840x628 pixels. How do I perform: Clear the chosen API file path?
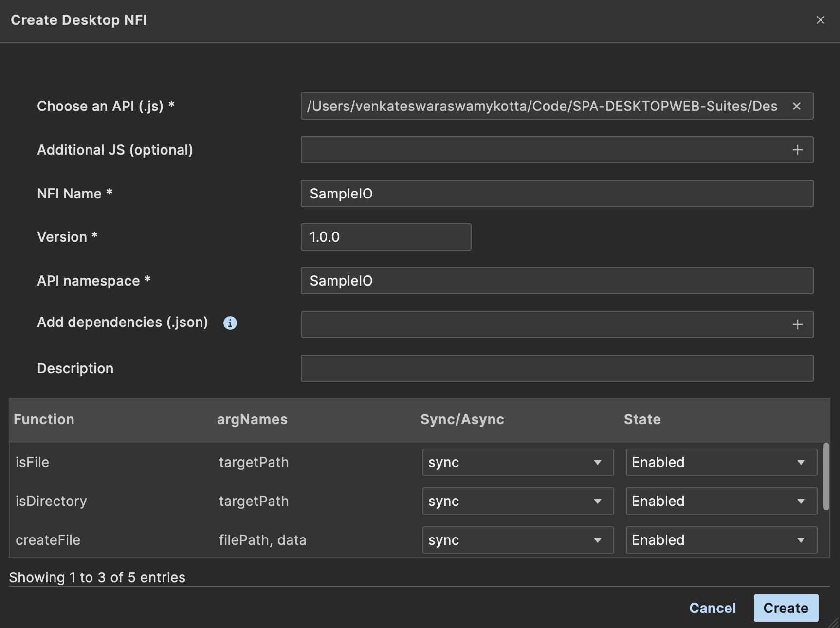[x=797, y=106]
